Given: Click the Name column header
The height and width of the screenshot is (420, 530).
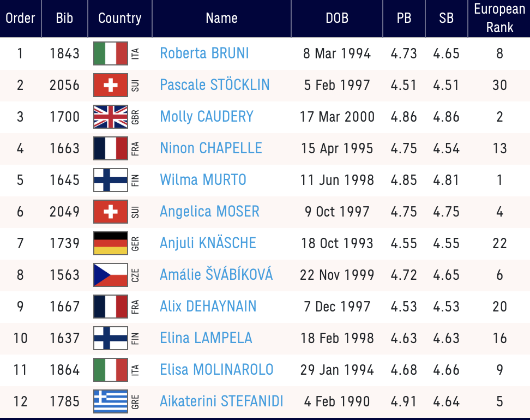Looking at the screenshot, I should [221, 18].
